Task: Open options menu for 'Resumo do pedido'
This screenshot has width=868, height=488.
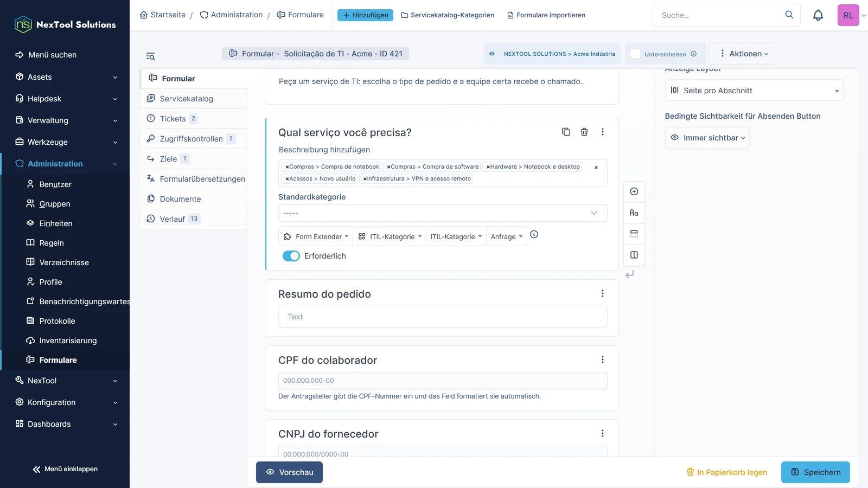Action: tap(602, 293)
